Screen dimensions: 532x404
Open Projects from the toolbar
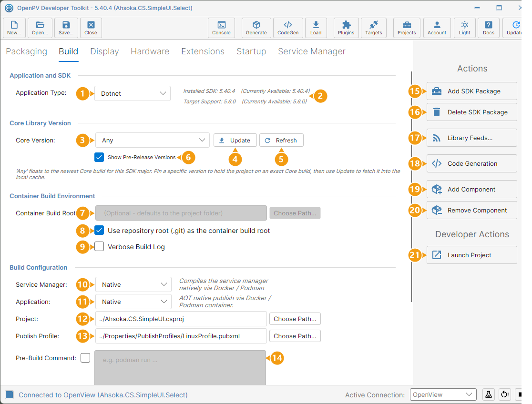[407, 28]
